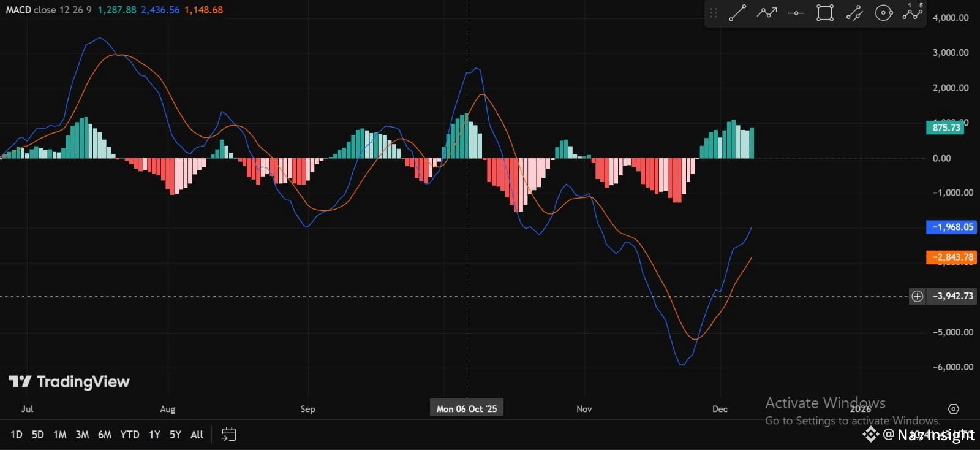
Task: Click the green histogram value 1,287.88
Action: [117, 10]
